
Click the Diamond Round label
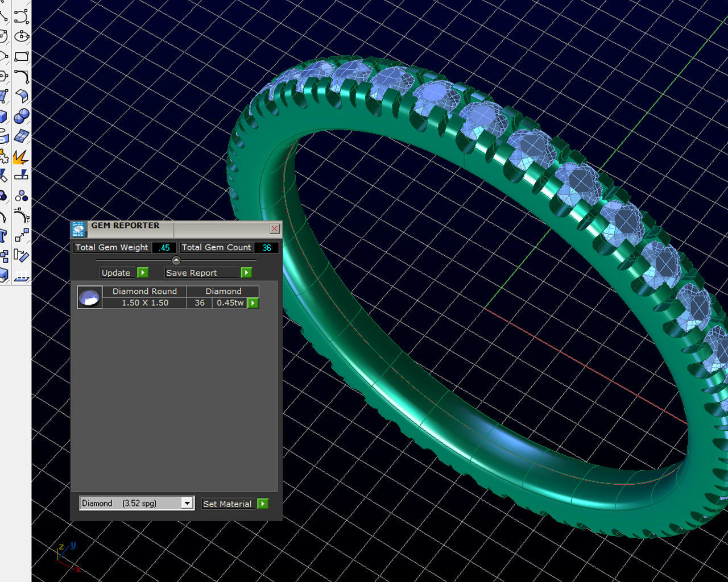click(144, 291)
